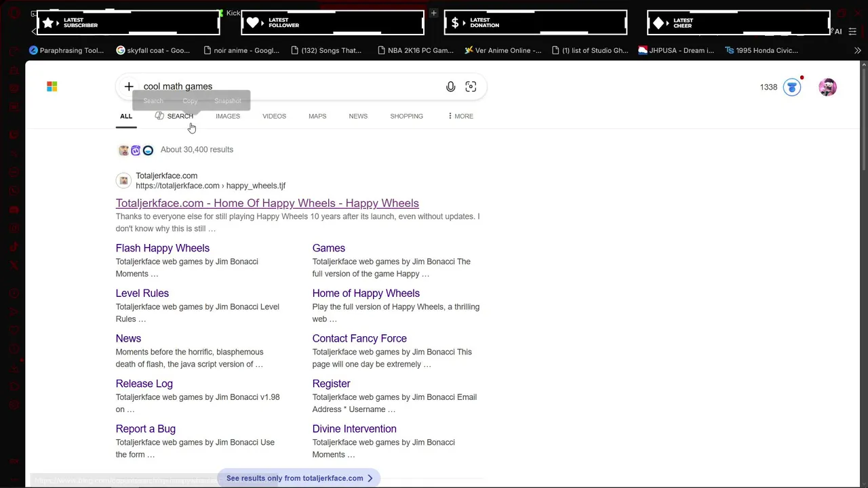Open the Register sitelink
The image size is (868, 488).
332,384
